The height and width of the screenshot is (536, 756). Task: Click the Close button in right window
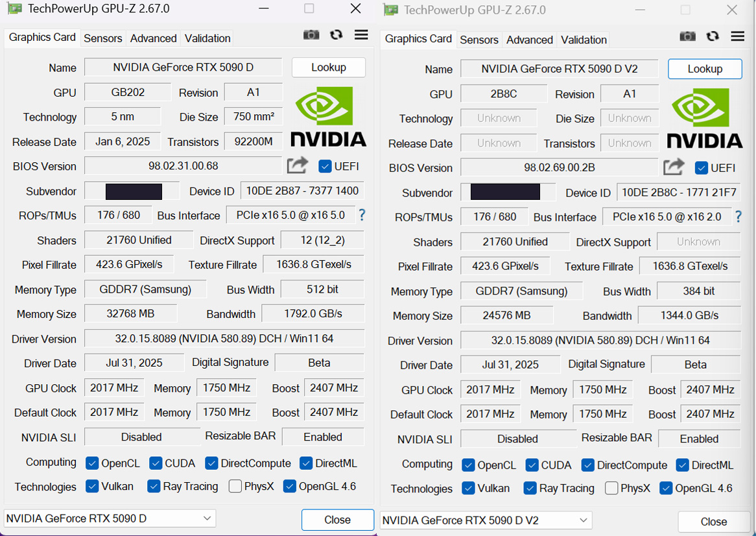(714, 522)
